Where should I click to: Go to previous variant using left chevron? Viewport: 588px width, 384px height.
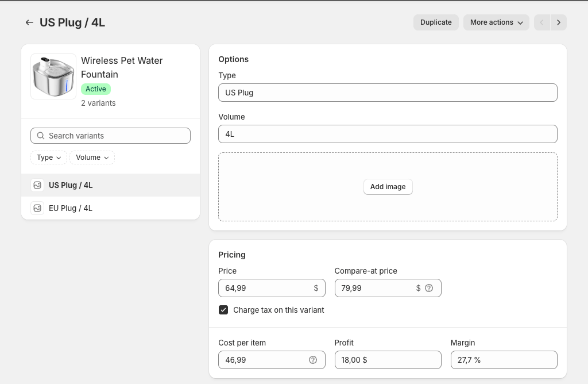coord(541,22)
